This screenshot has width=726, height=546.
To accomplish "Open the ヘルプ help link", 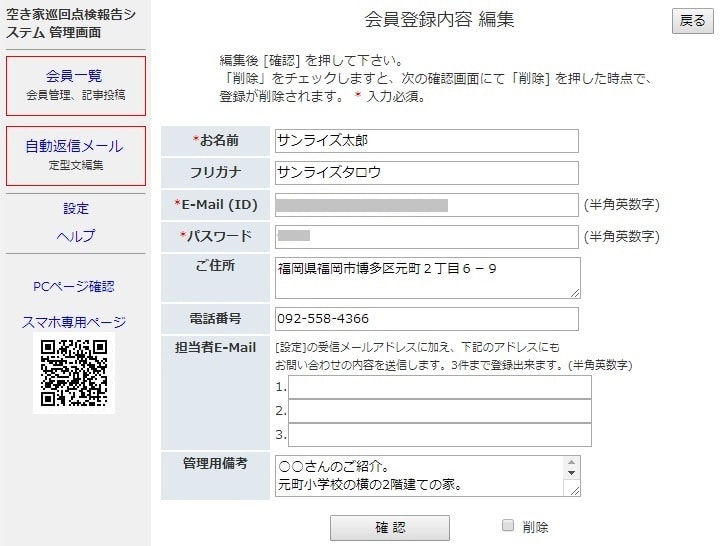I will tap(76, 236).
